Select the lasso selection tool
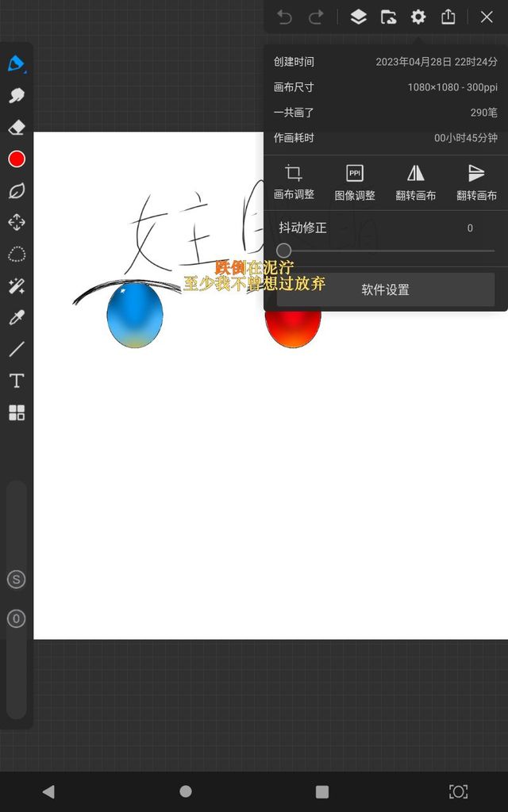 click(x=17, y=255)
